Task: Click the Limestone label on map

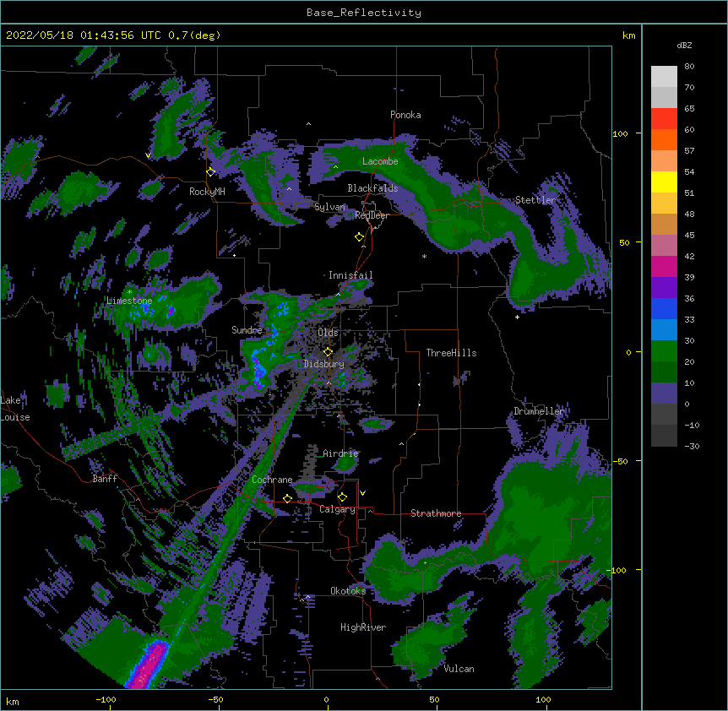Action: tap(129, 301)
